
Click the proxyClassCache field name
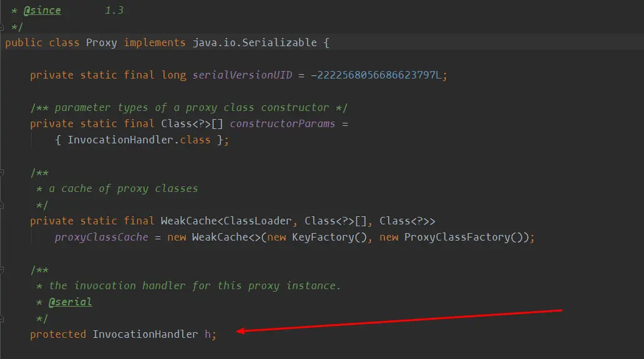point(102,237)
